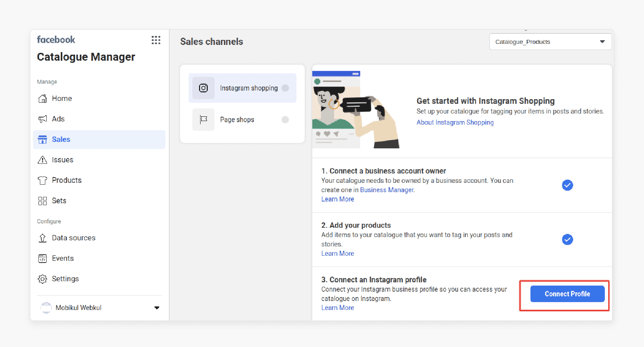The width and height of the screenshot is (644, 347).
Task: Click Learn More under Connect an Instagram profile
Action: (x=338, y=308)
